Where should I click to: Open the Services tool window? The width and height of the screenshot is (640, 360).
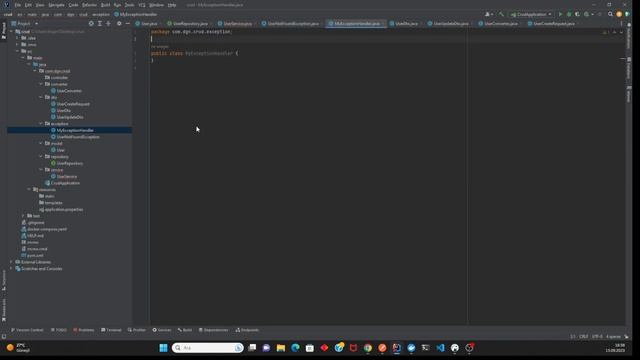162,330
